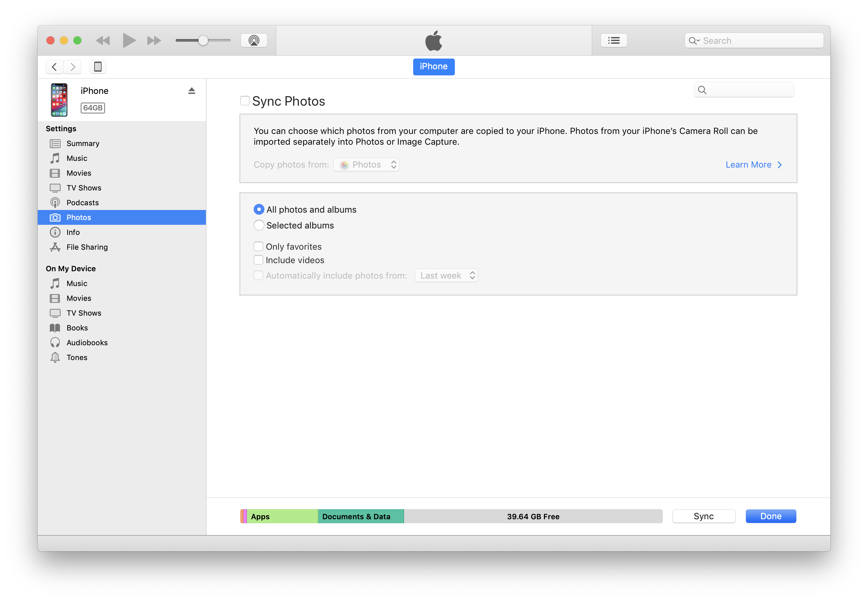868x601 pixels.
Task: Click the play button
Action: [x=129, y=40]
